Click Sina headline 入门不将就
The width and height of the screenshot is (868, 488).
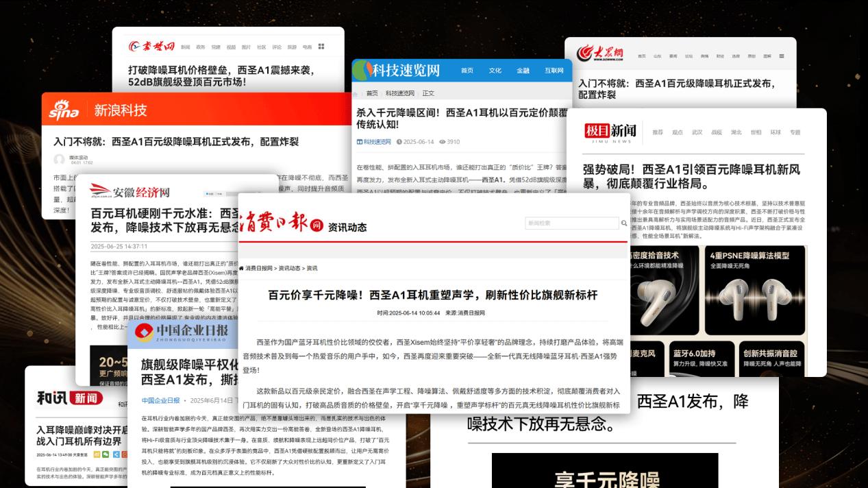pos(176,142)
